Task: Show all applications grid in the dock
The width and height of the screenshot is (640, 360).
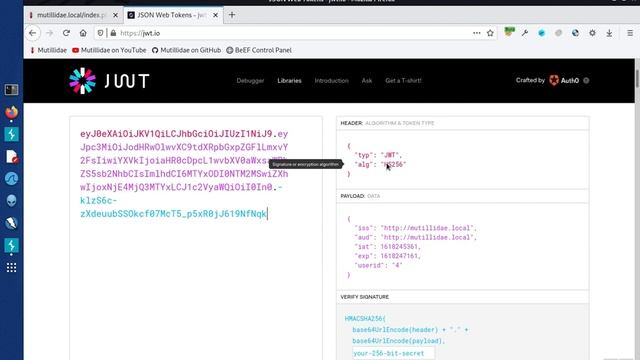Action: coord(11,267)
